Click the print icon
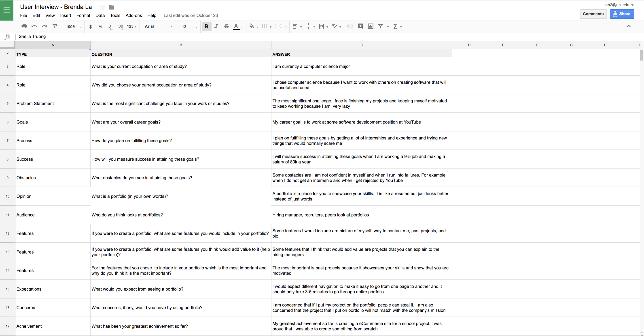This screenshot has width=644, height=336. (24, 26)
